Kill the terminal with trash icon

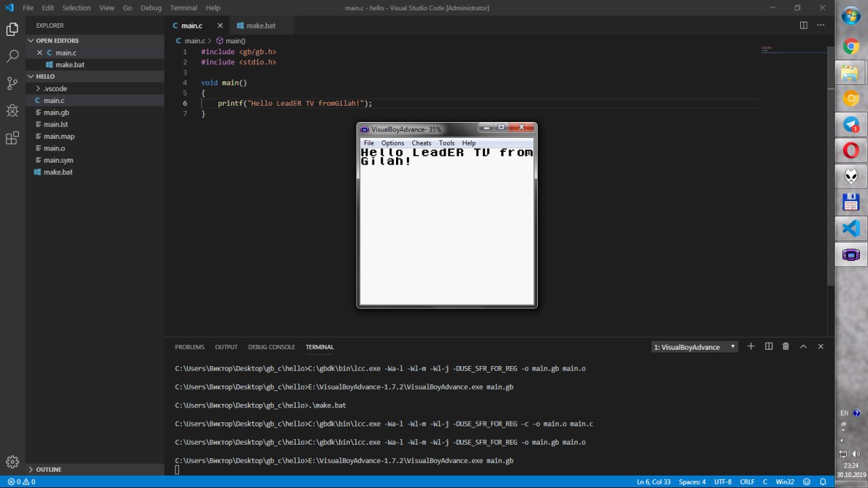(x=786, y=346)
